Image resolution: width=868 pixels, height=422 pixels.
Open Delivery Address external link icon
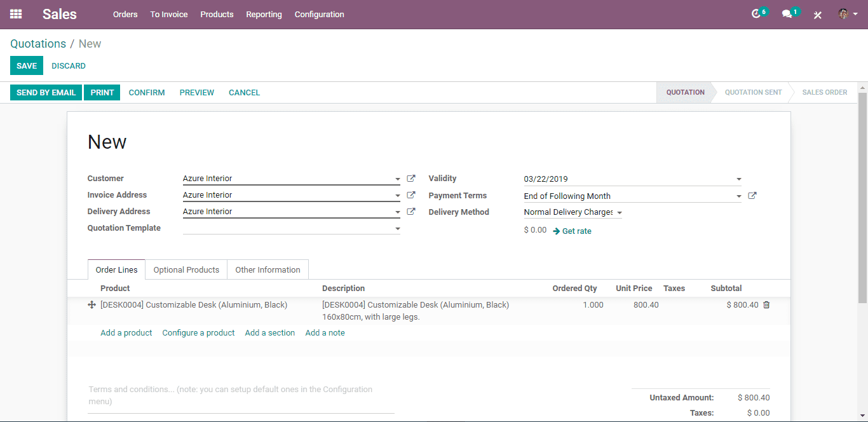point(411,212)
